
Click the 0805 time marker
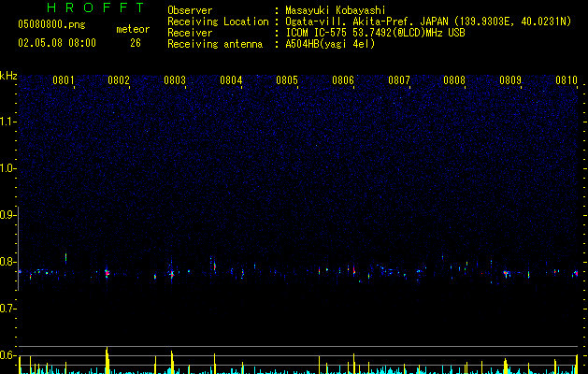(287, 80)
